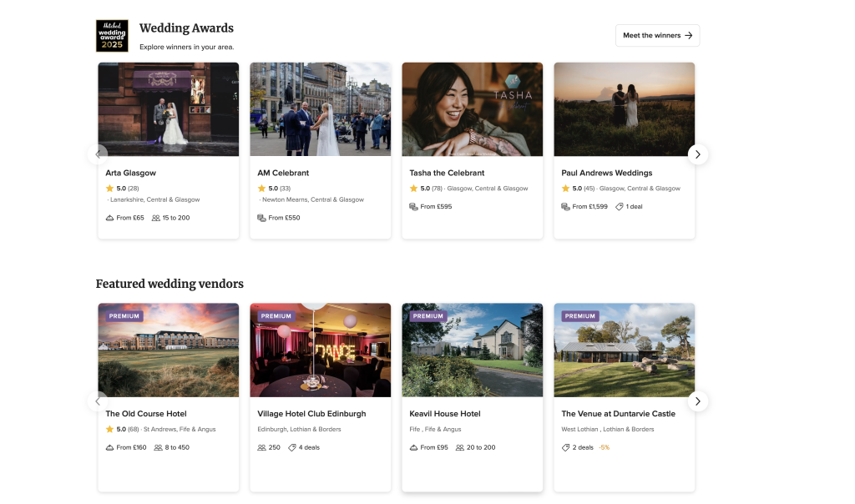Open the Arta Glasgow vendor title link
The height and width of the screenshot is (504, 855).
point(130,173)
